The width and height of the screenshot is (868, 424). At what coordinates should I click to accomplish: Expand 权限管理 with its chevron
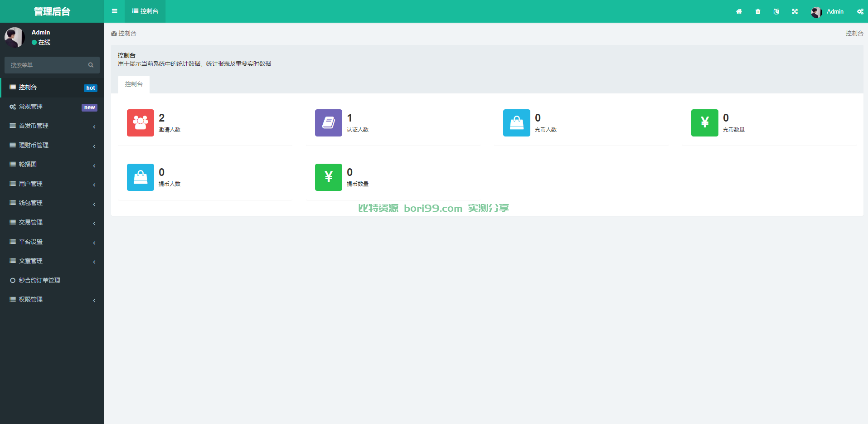point(94,300)
